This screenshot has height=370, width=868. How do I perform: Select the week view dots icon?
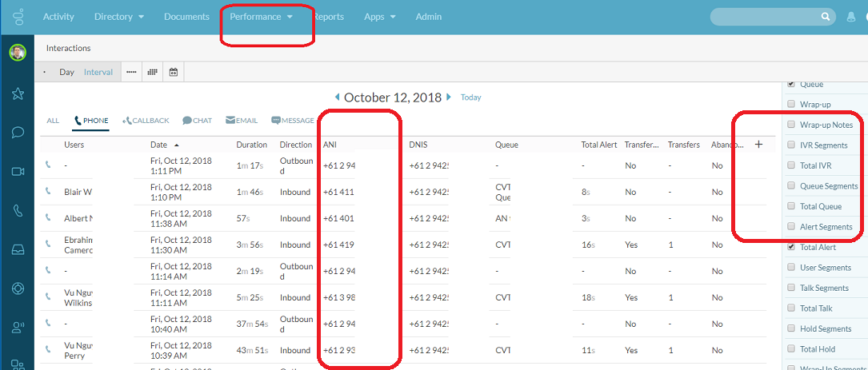pyautogui.click(x=131, y=72)
